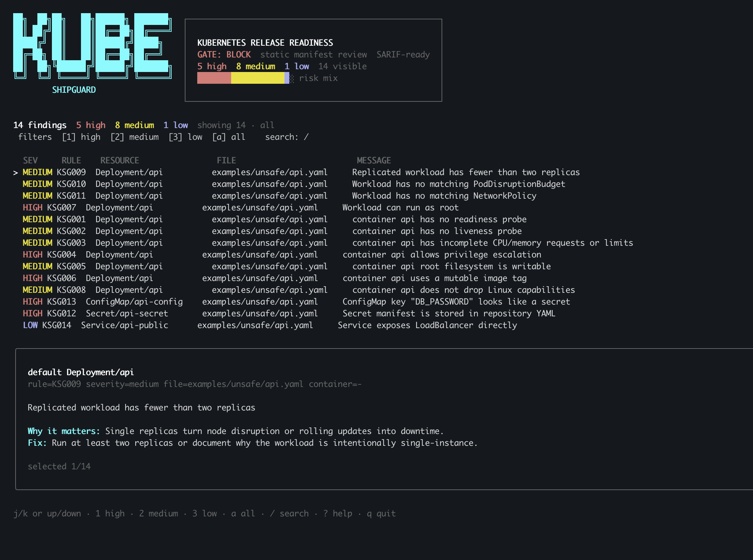Click the FILE column header
This screenshot has height=560, width=753.
click(226, 161)
